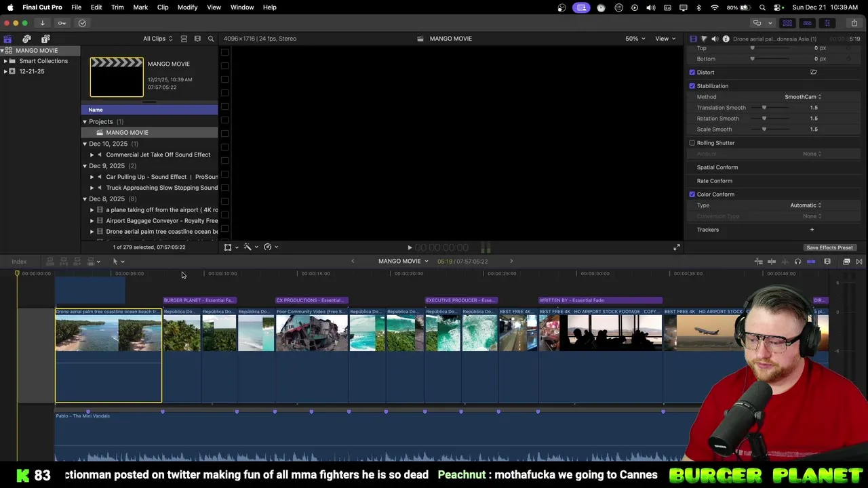Show the Effects browser
The image size is (868, 488).
(846, 262)
